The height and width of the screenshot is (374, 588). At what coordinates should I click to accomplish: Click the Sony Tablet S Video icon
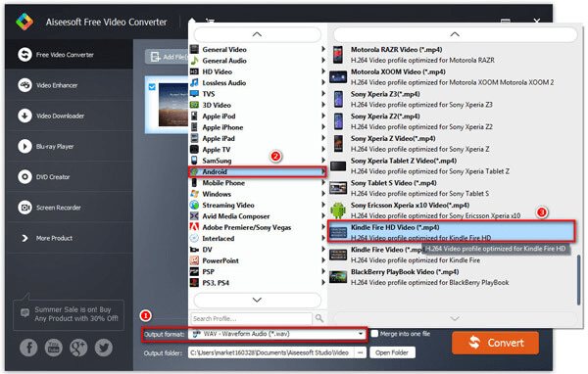338,188
